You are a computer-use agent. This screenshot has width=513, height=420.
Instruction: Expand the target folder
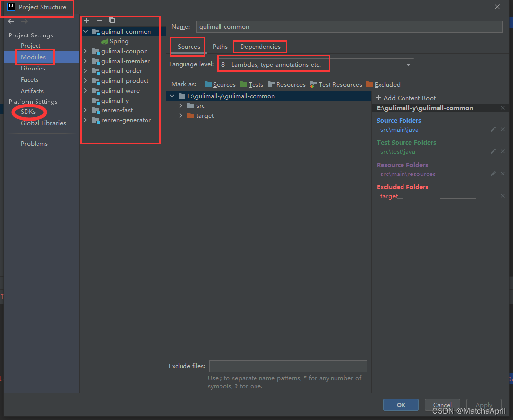(x=181, y=116)
